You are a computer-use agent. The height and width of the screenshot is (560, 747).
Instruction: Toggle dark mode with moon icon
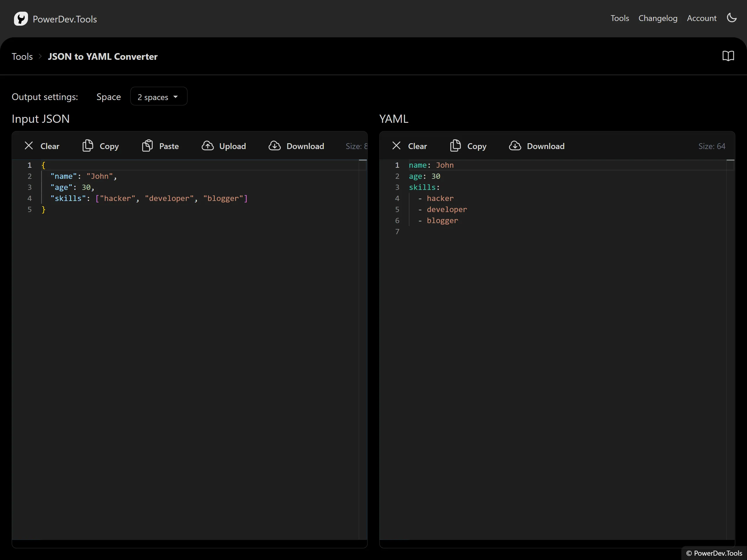(732, 18)
